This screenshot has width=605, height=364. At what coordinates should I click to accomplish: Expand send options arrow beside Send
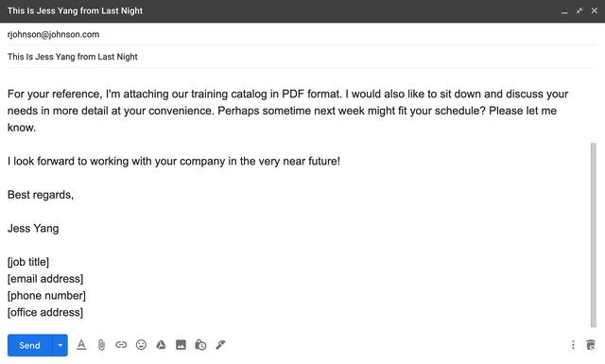point(60,345)
